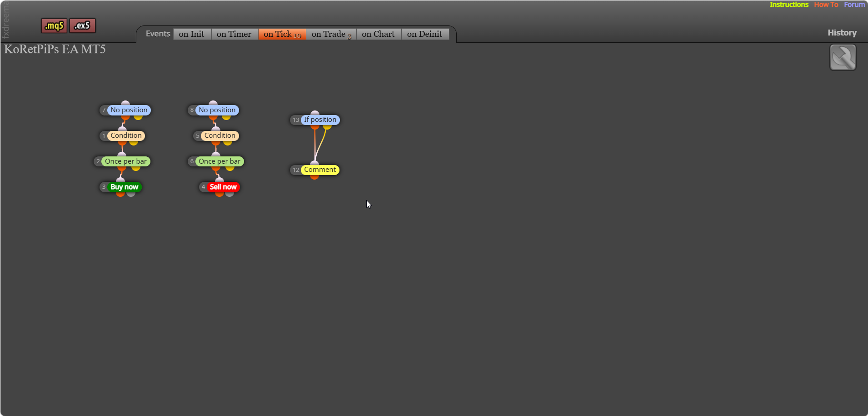Screen dimensions: 868x416
Task: Click the number 3 badge beside Buy now
Action: (104, 187)
